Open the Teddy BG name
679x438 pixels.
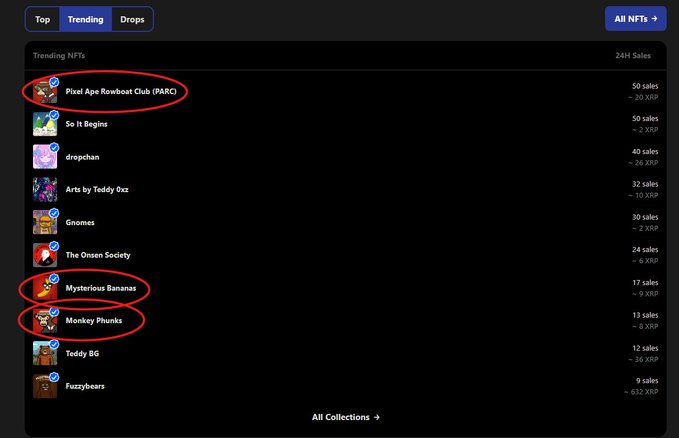click(x=82, y=354)
